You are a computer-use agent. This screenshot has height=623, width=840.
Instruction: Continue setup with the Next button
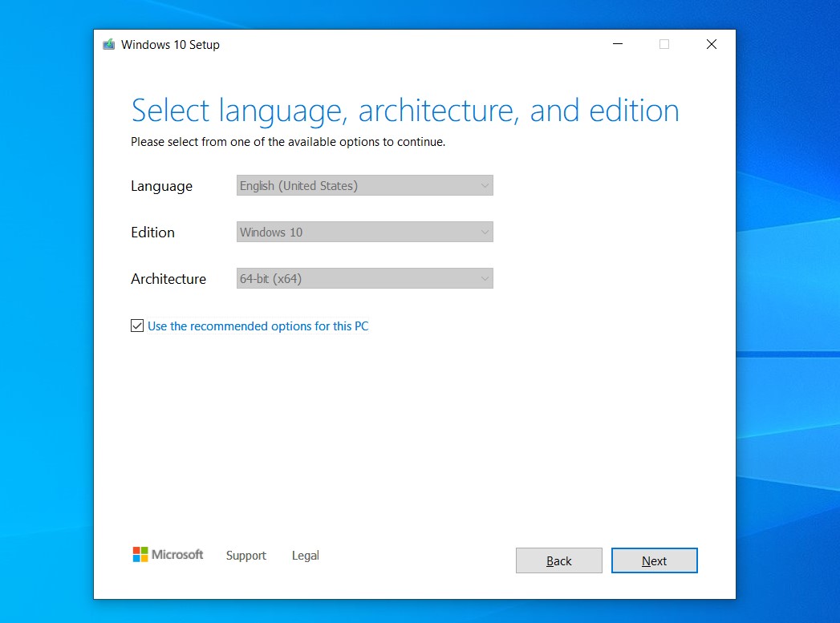click(x=654, y=560)
